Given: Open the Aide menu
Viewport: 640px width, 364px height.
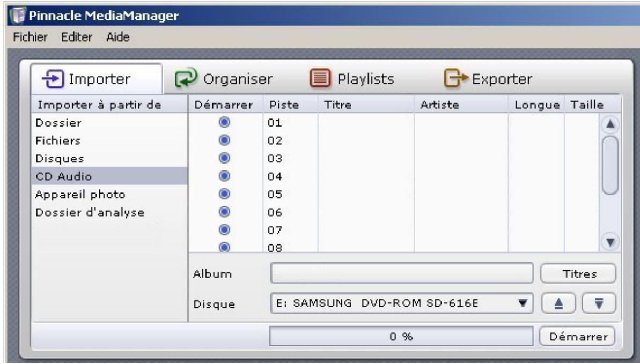Looking at the screenshot, I should [118, 37].
